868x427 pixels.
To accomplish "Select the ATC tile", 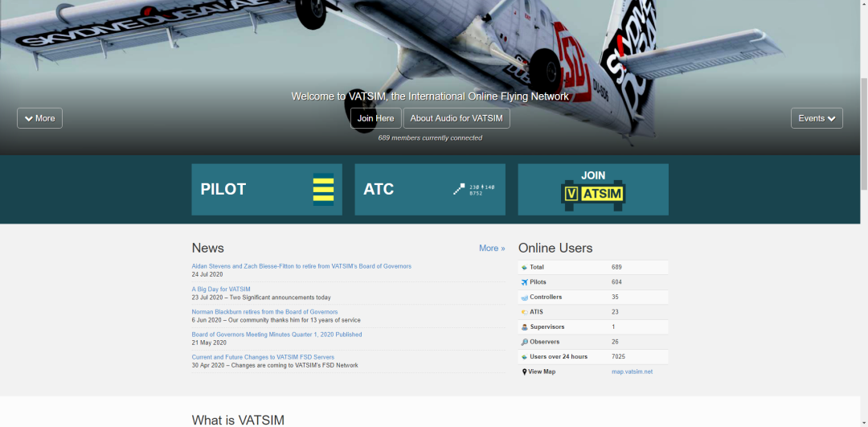I will 430,190.
